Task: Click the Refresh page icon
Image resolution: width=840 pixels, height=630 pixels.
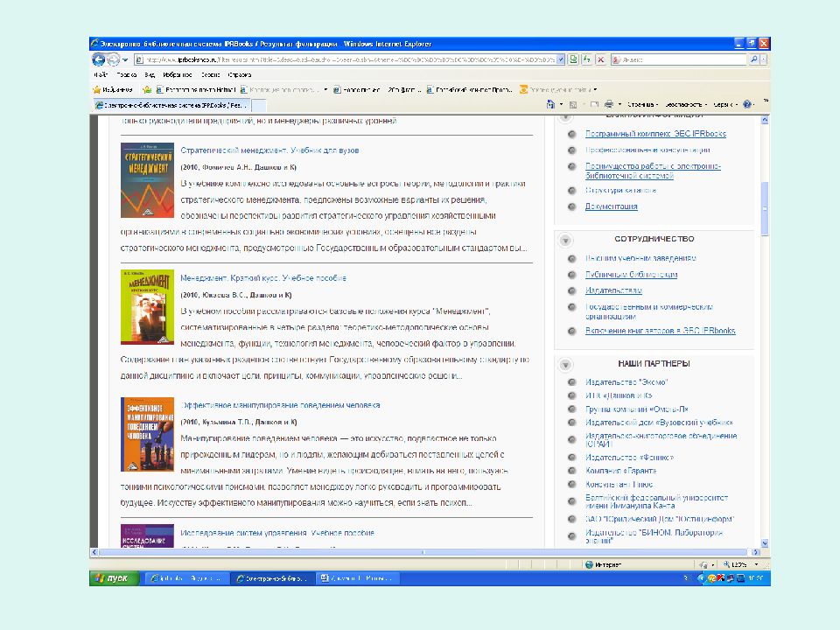Action: (587, 59)
